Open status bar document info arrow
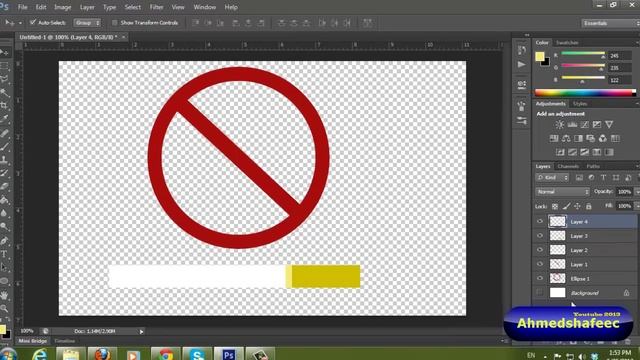This screenshot has height=360, width=640. pos(141,331)
